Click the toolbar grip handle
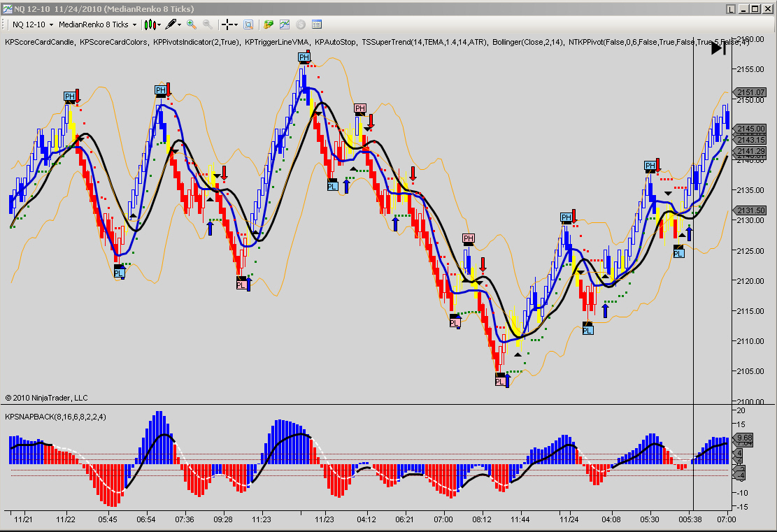The width and height of the screenshot is (777, 532). coord(4,24)
